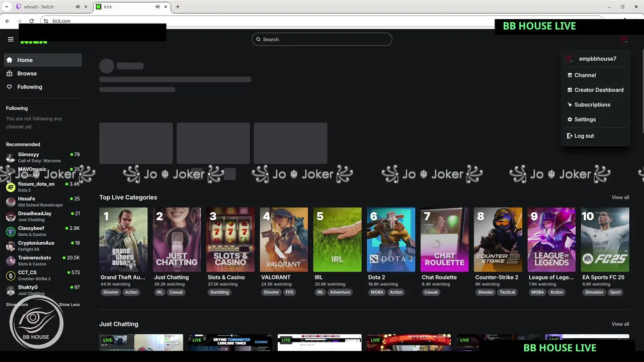Open the Counter-Strike 2 category thumbnail
The image size is (644, 362).
(x=498, y=240)
